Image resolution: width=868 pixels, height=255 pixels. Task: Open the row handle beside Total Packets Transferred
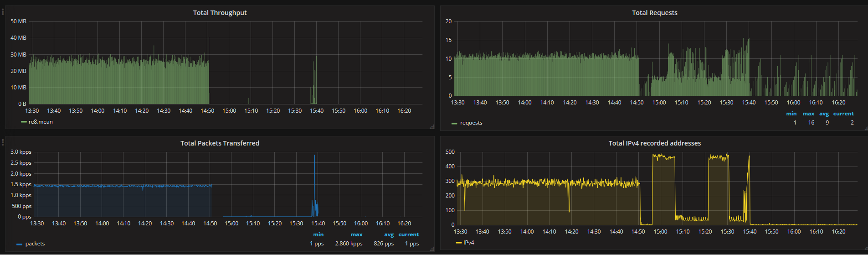pyautogui.click(x=2, y=142)
